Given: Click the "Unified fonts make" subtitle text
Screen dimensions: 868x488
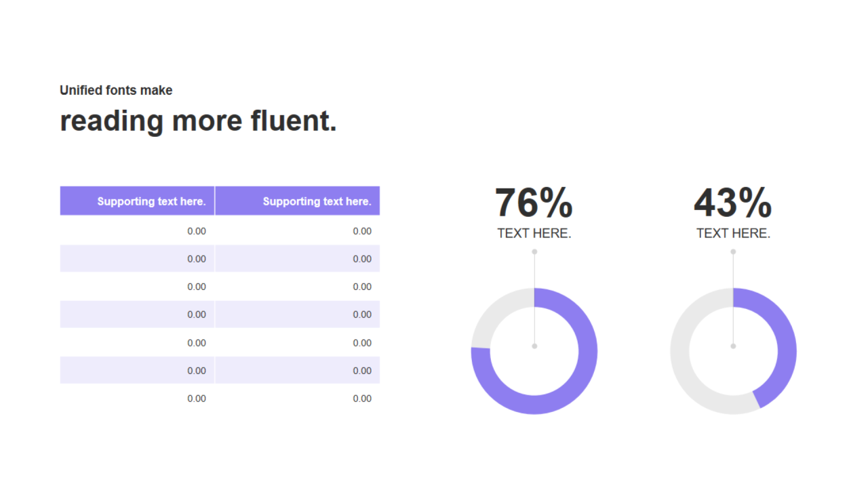Looking at the screenshot, I should click(x=116, y=90).
